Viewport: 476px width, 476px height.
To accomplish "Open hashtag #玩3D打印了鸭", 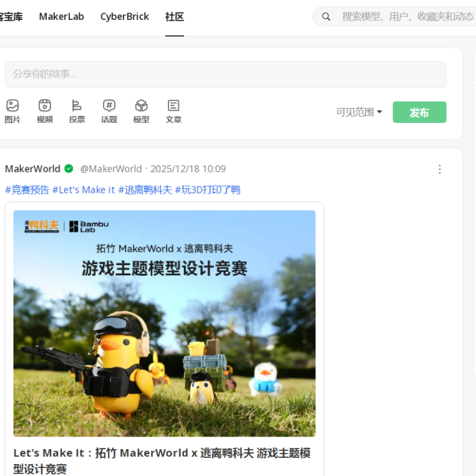I will [x=208, y=190].
